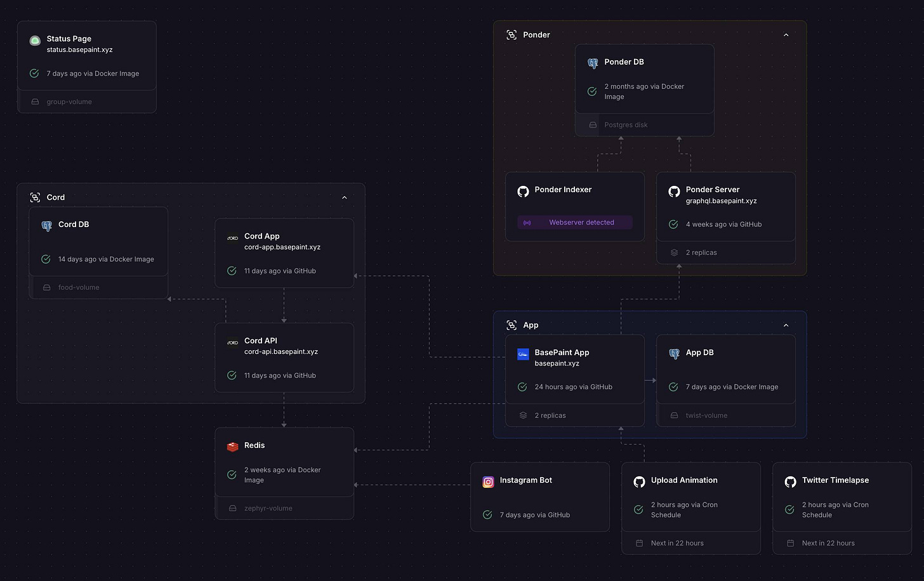Click '14 days ago via Docker Image' text

(x=106, y=259)
